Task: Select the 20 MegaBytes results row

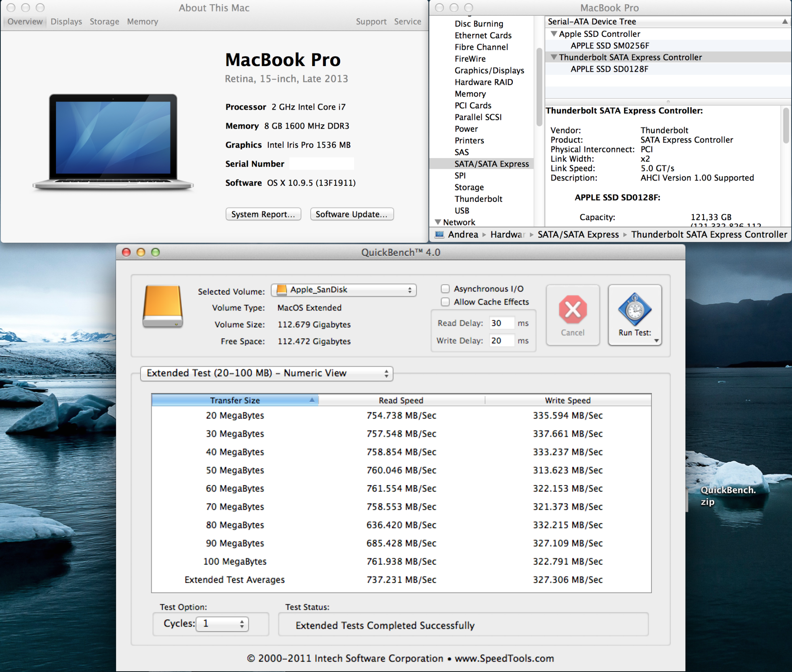Action: pyautogui.click(x=401, y=415)
